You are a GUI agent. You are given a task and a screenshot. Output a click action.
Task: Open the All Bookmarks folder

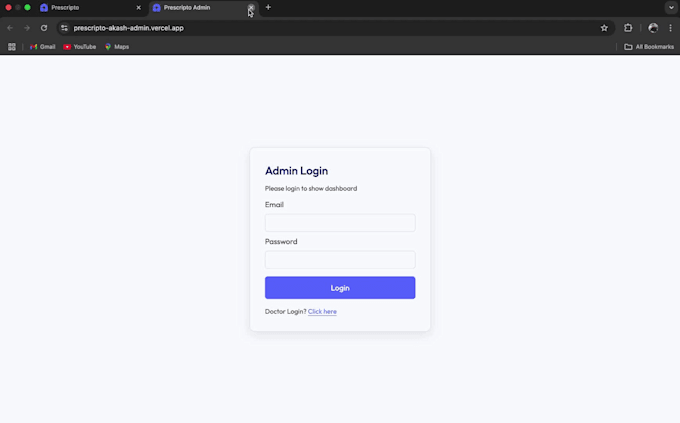click(x=649, y=46)
